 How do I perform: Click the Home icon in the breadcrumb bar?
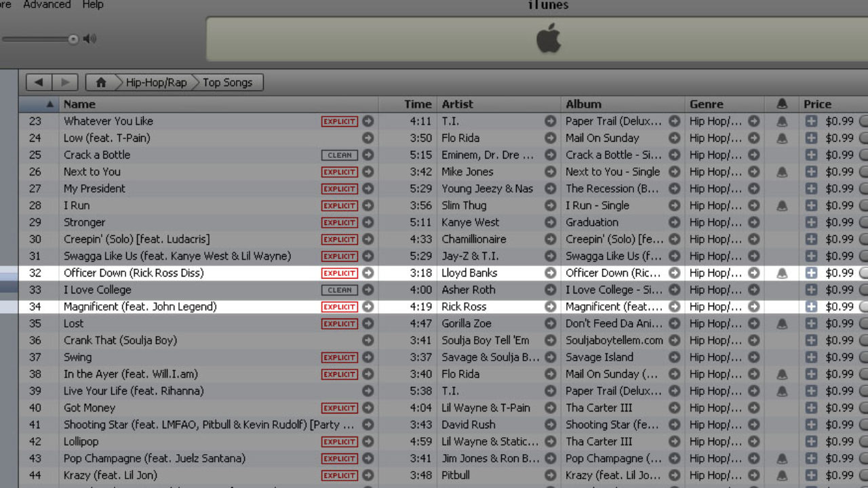coord(101,83)
